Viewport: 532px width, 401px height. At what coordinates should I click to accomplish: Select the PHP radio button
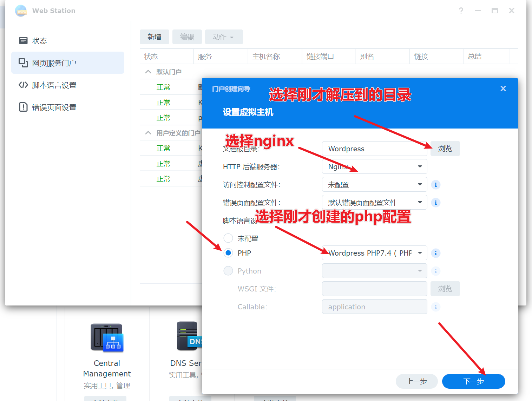click(228, 253)
